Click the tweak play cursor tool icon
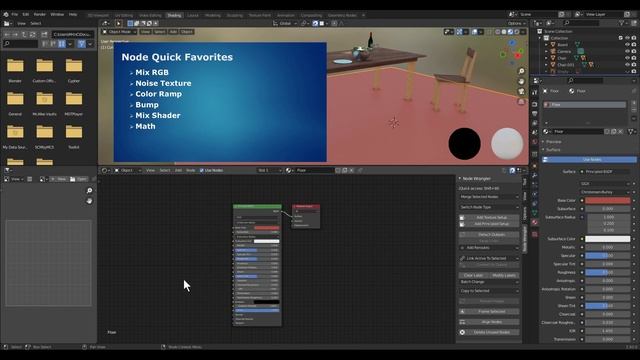 click(x=118, y=23)
